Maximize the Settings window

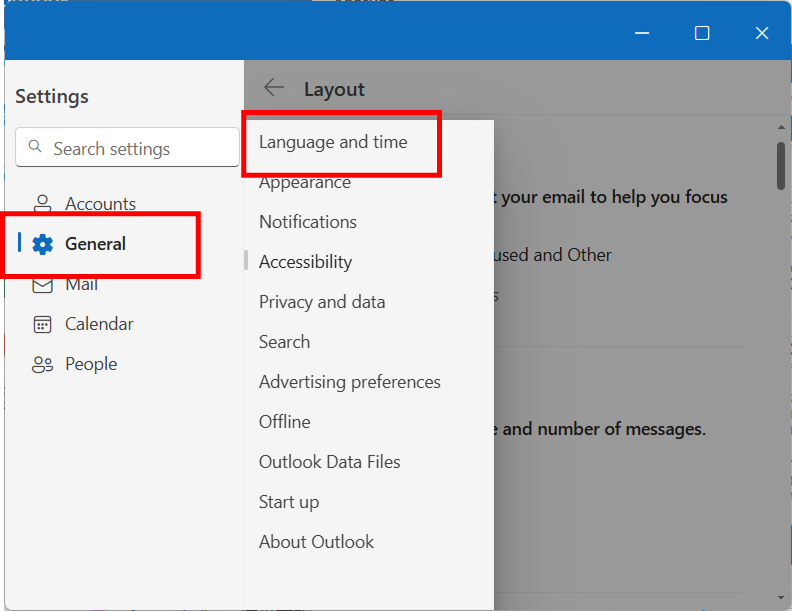(x=702, y=33)
